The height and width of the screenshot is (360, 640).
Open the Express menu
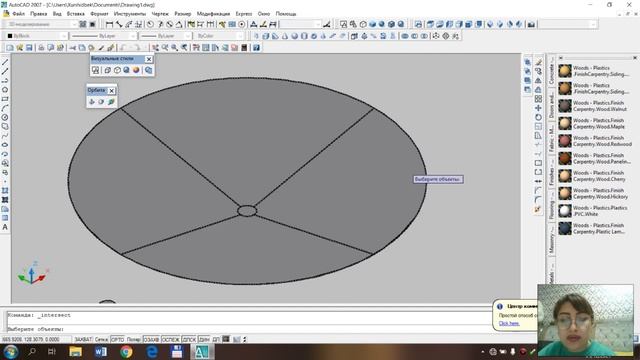coord(244,14)
